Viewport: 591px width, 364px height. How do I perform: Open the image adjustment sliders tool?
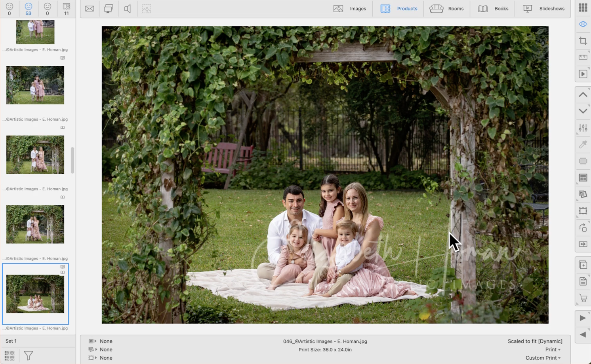(583, 128)
